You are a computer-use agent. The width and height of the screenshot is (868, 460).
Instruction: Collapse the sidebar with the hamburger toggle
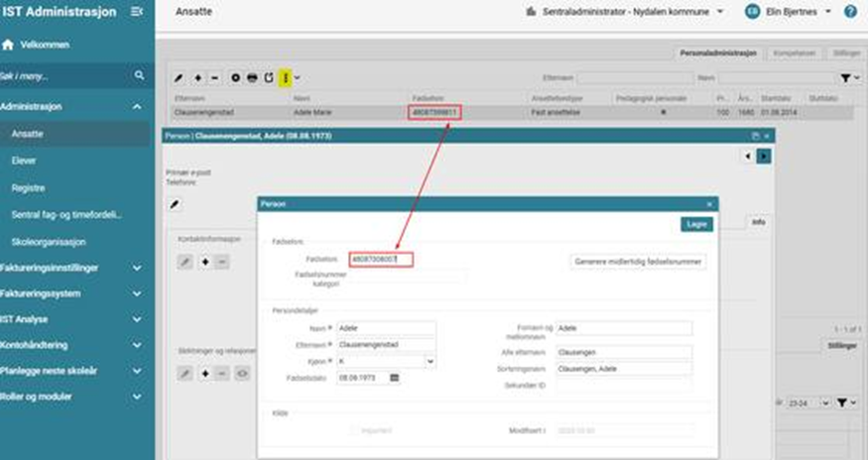[x=137, y=12]
